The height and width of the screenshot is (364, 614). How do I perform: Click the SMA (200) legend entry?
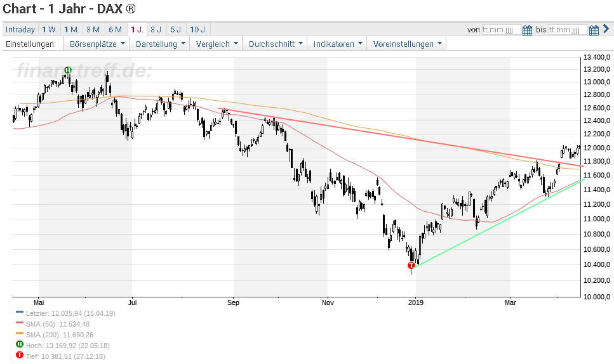[x=60, y=335]
